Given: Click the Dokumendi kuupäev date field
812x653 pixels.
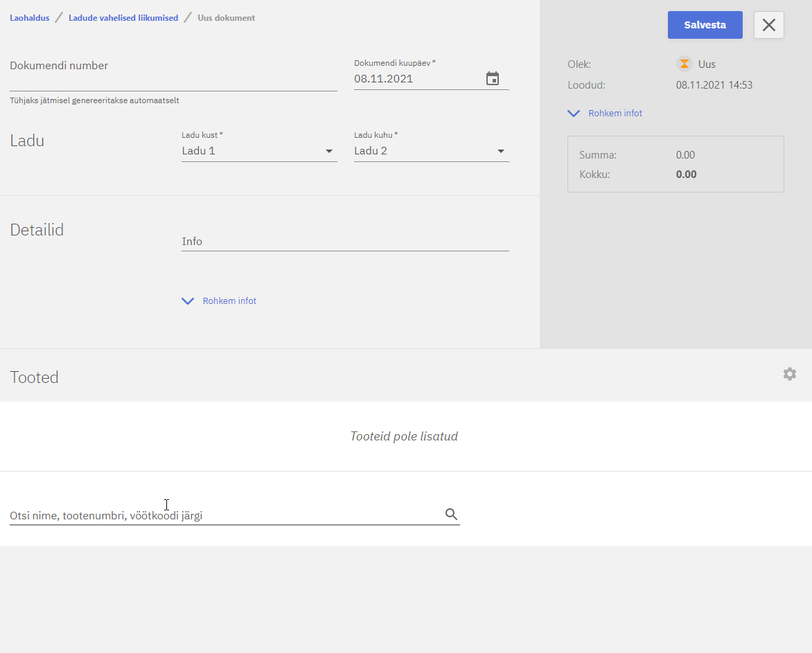Looking at the screenshot, I should click(x=416, y=79).
